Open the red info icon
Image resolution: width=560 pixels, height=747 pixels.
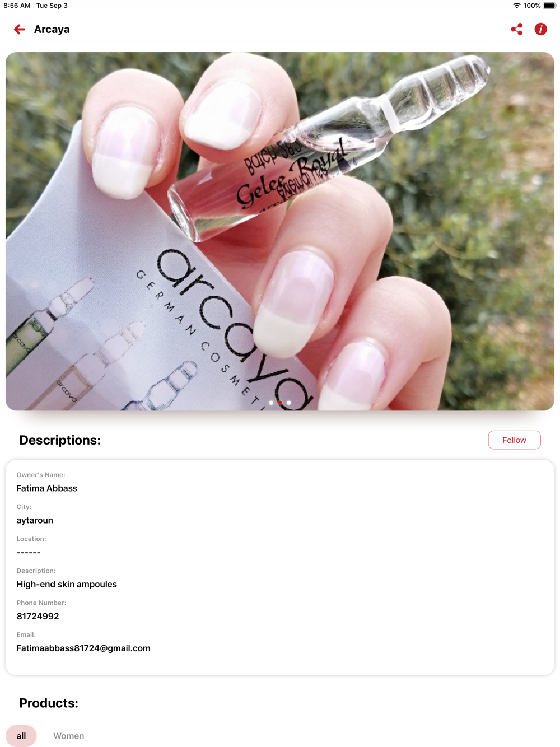pos(540,29)
